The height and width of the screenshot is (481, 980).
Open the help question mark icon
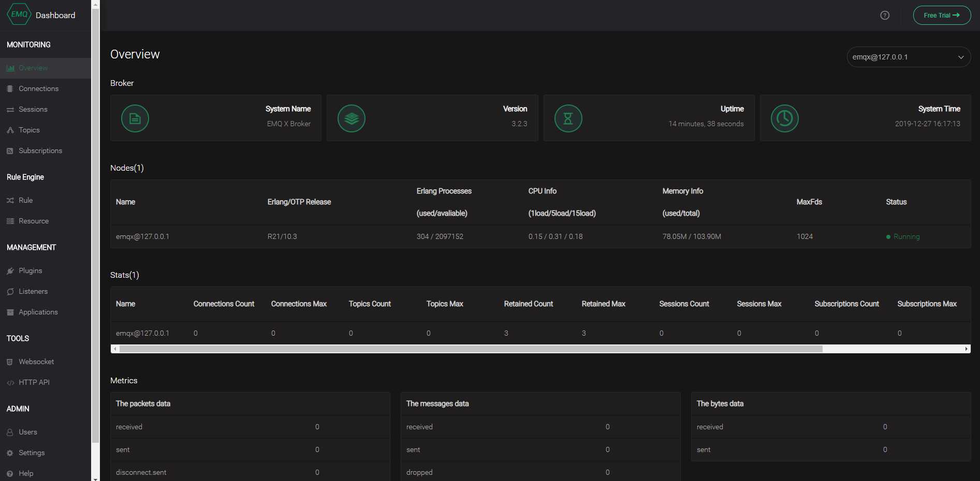(x=885, y=15)
